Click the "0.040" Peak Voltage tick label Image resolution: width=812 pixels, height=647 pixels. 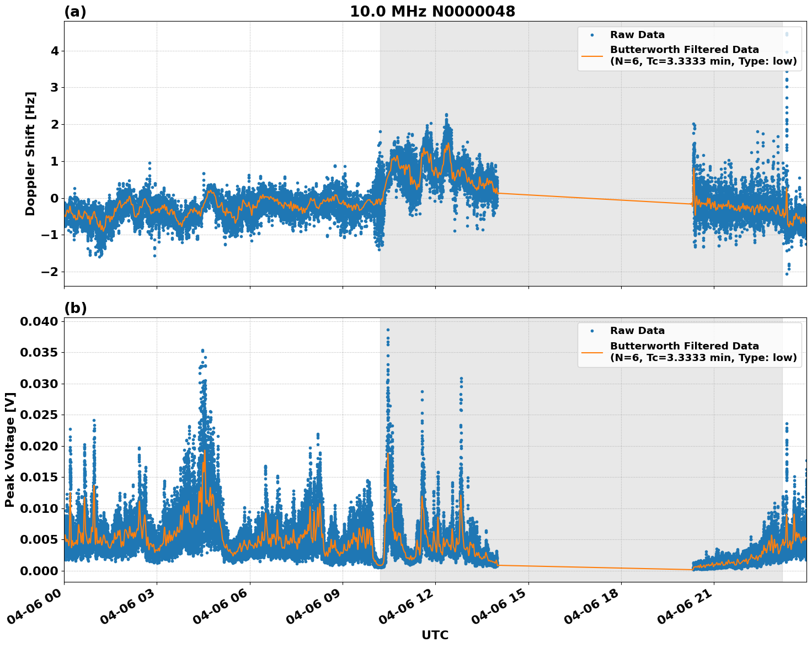pos(39,321)
